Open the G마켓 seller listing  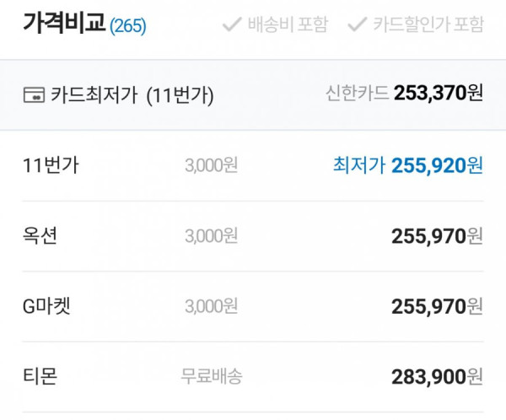pyautogui.click(x=253, y=306)
